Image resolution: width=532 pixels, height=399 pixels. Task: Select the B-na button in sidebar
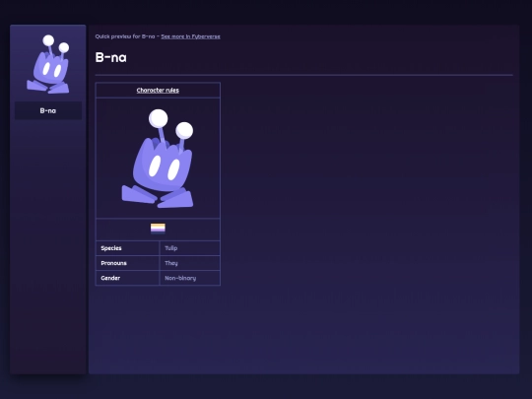48,110
